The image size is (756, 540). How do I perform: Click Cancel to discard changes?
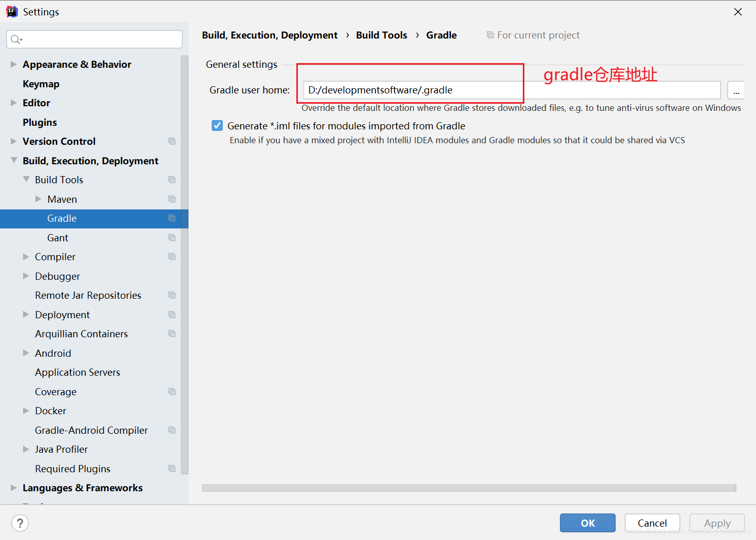(x=652, y=523)
